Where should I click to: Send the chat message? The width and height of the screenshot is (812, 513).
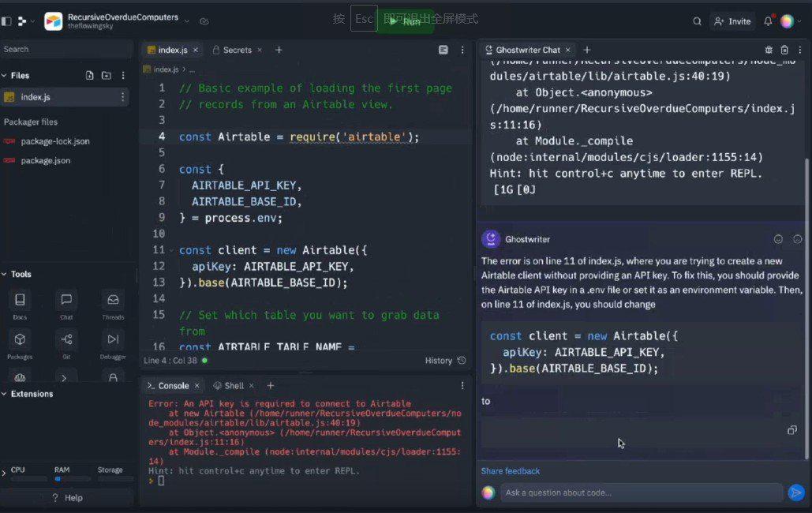click(x=796, y=492)
